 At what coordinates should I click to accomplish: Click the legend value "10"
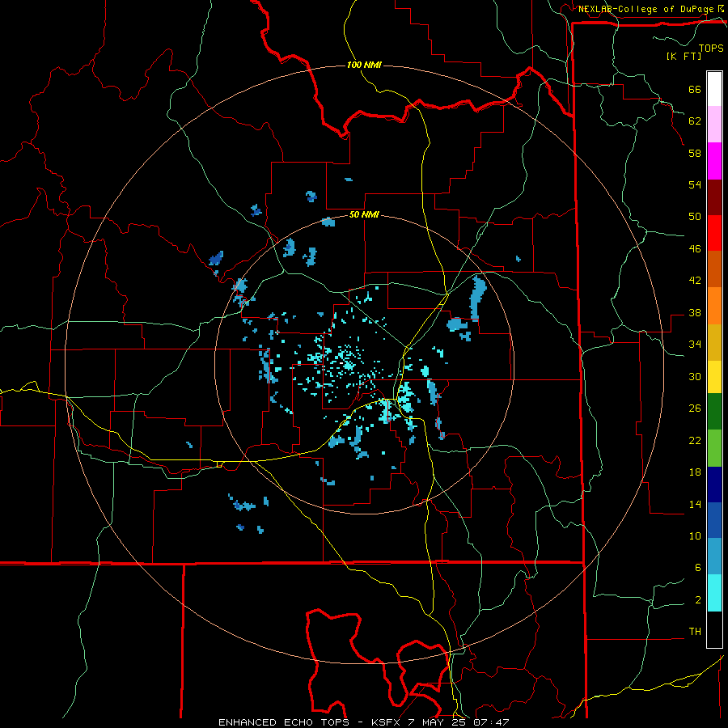coord(695,535)
